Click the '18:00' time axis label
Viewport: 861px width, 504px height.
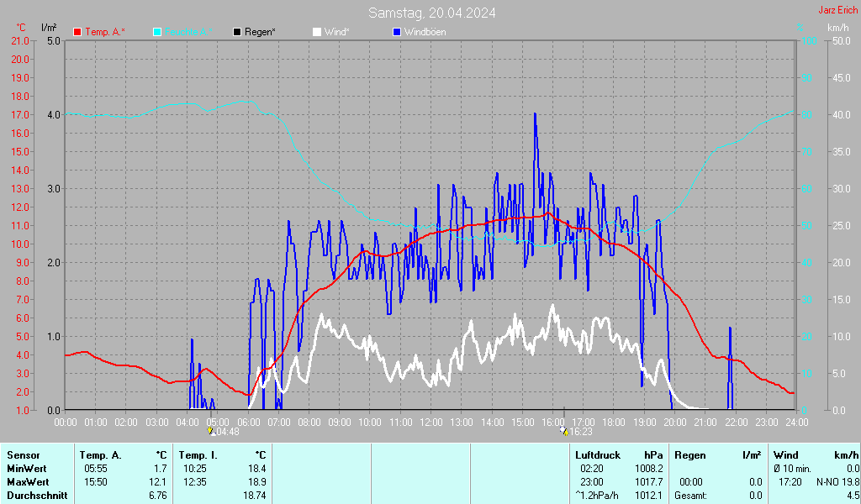(x=614, y=423)
